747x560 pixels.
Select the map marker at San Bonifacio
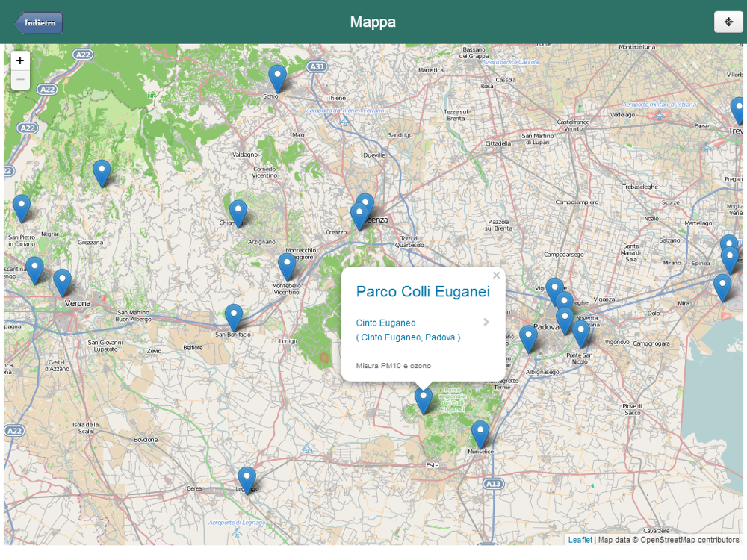[233, 318]
